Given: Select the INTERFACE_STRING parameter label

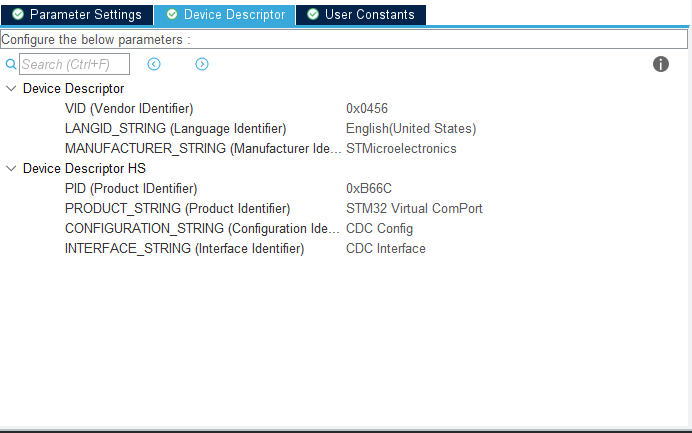Looking at the screenshot, I should pos(184,249).
